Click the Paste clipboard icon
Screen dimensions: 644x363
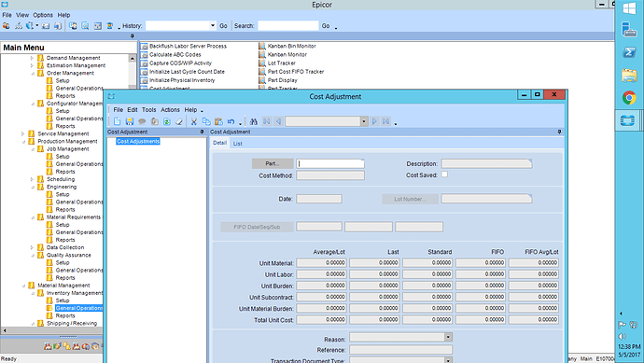tap(218, 121)
